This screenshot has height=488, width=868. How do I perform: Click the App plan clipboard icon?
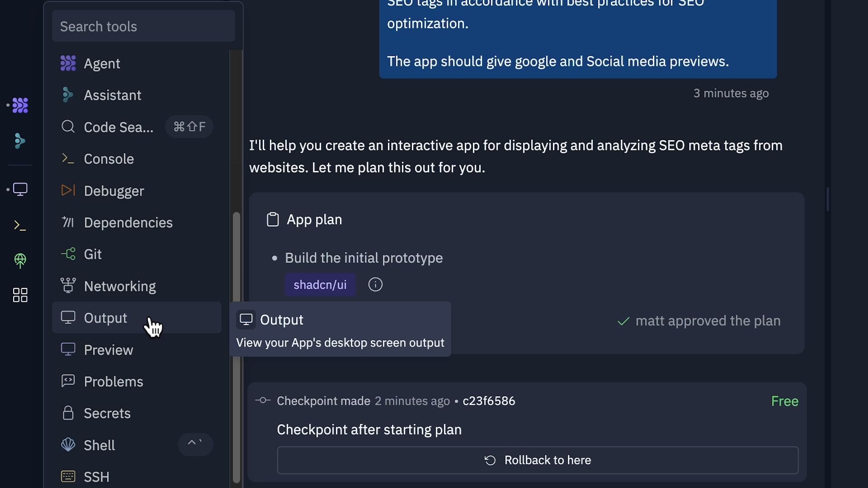click(x=273, y=220)
